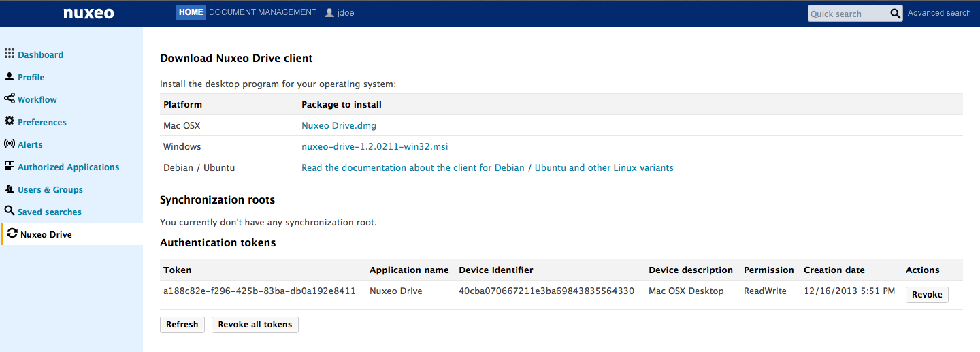Open the Debian / Ubuntu documentation link
Image resolution: width=980 pixels, height=352 pixels.
[487, 167]
